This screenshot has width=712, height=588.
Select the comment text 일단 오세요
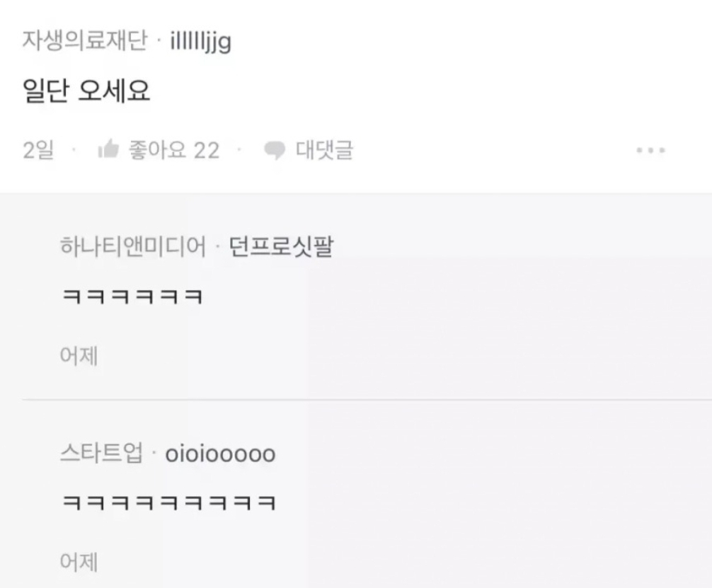[x=86, y=91]
